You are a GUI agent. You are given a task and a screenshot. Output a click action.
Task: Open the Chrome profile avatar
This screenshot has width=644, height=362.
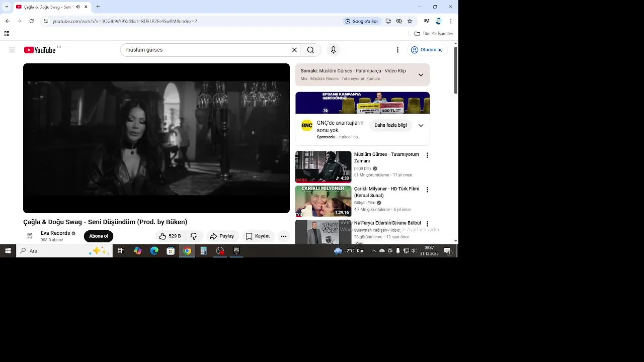[x=438, y=21]
